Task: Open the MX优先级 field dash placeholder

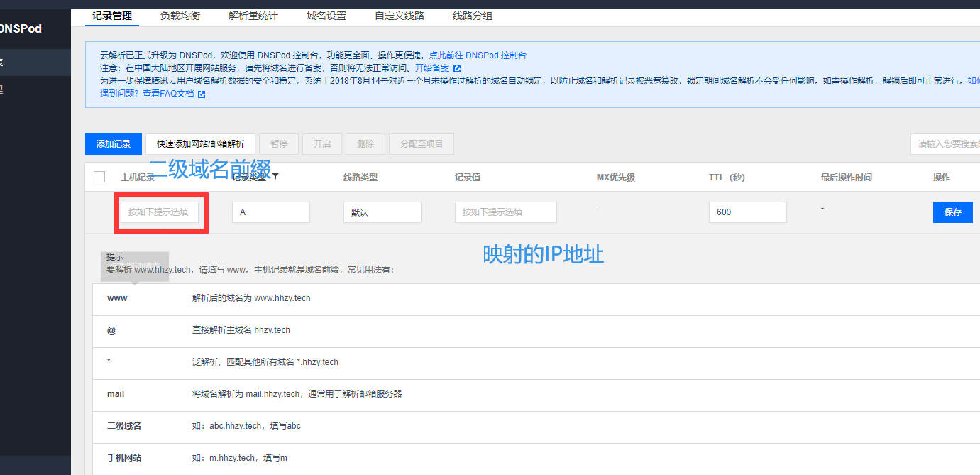Action: pos(598,208)
